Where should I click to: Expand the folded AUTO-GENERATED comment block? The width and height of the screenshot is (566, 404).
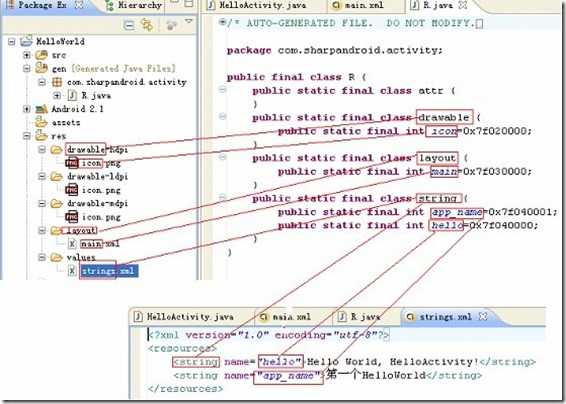[x=223, y=22]
